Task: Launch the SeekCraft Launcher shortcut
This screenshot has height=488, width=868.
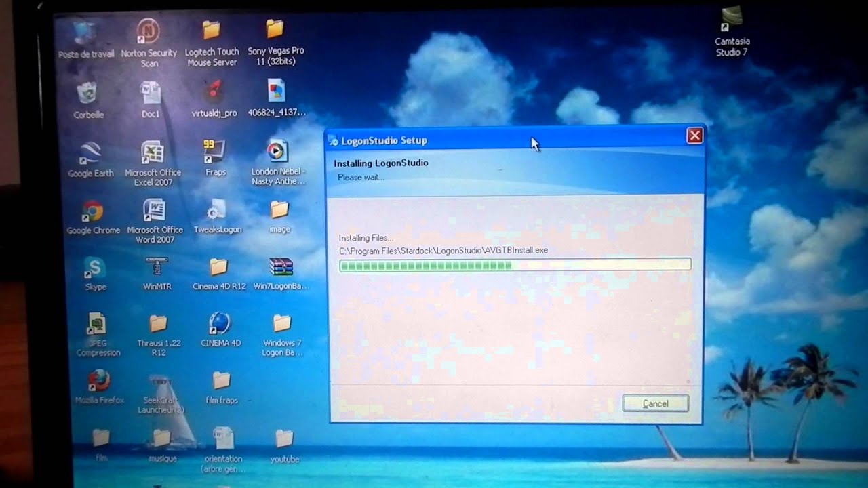Action: tap(161, 385)
